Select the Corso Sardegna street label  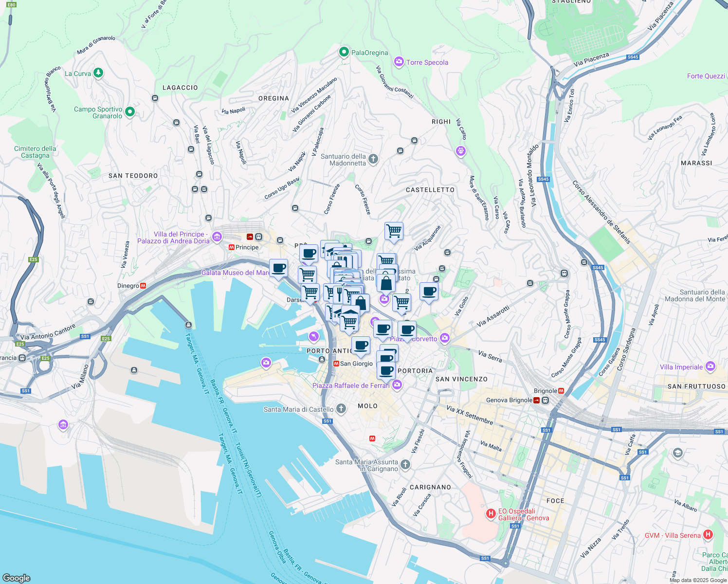(x=626, y=349)
